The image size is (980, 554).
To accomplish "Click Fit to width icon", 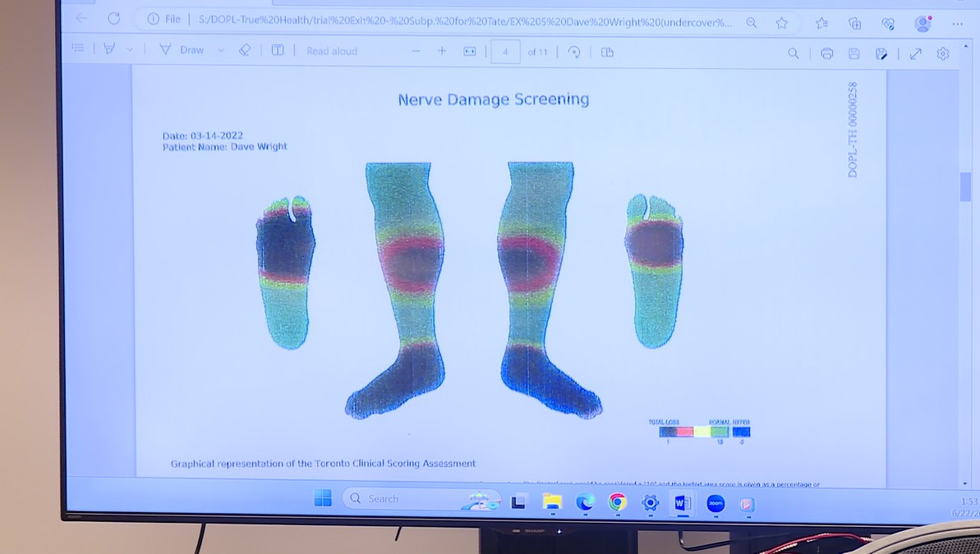I will point(469,52).
